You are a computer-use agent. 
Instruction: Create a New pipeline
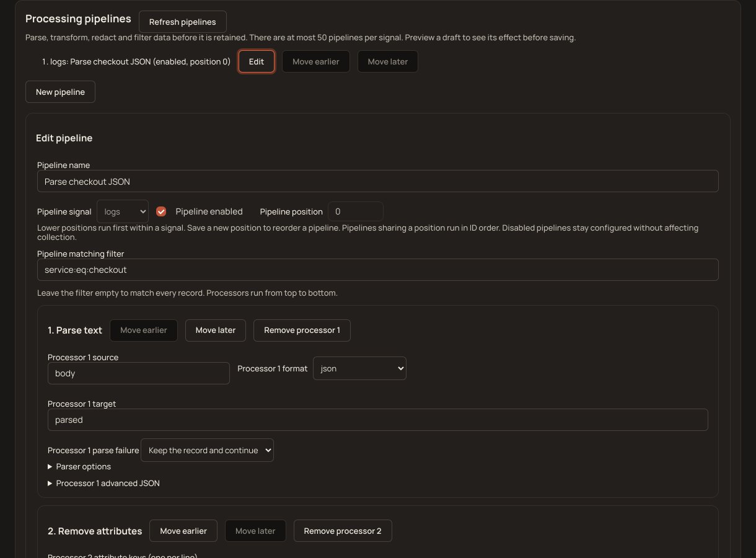coord(60,92)
